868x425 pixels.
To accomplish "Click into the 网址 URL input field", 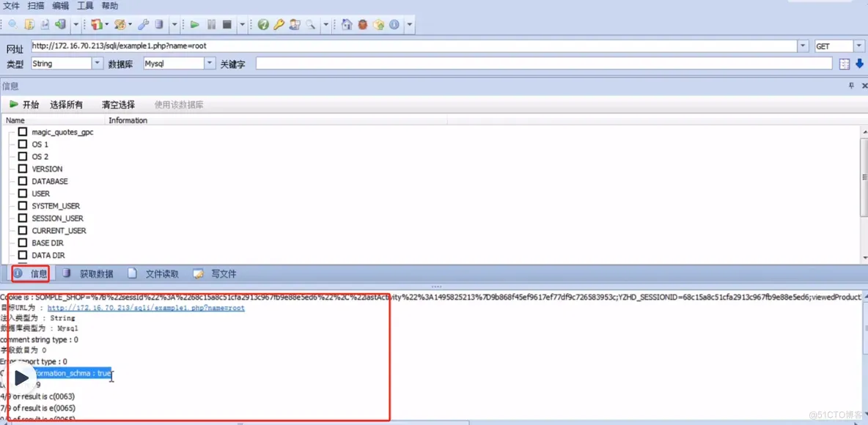I will [414, 46].
